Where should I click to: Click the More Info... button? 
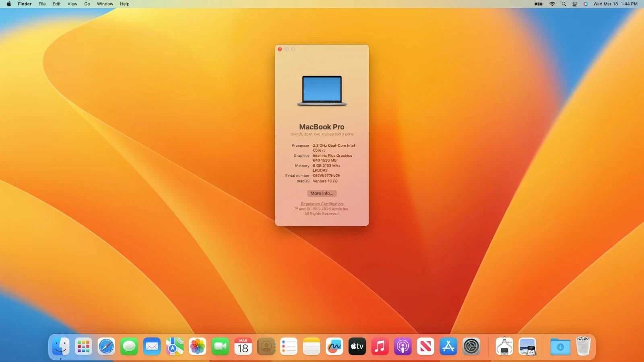(322, 193)
